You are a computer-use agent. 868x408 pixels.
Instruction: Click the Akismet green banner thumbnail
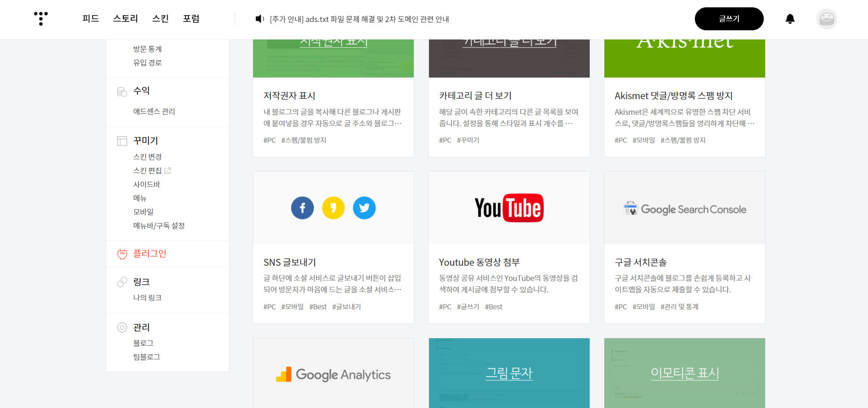pos(684,58)
